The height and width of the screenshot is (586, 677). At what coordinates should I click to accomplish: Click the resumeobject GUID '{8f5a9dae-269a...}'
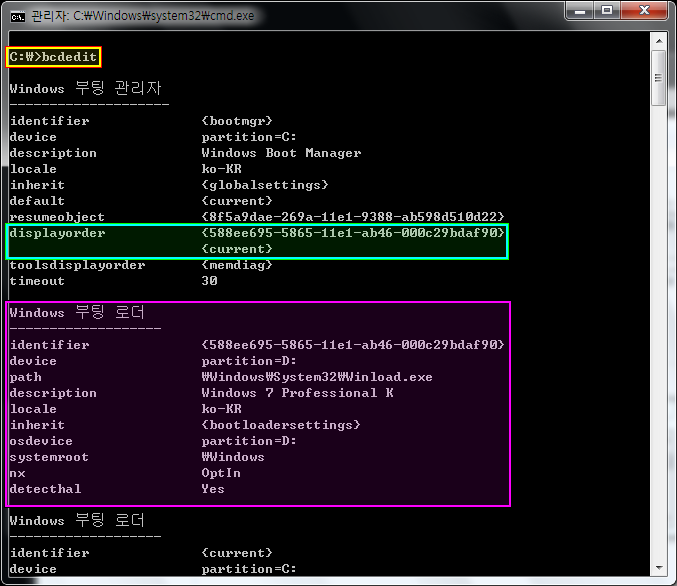point(353,217)
